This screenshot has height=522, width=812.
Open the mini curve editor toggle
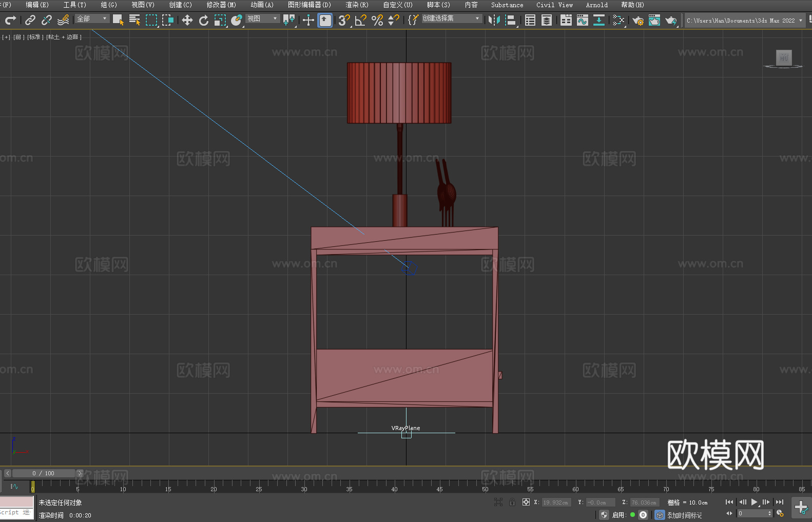tap(14, 486)
